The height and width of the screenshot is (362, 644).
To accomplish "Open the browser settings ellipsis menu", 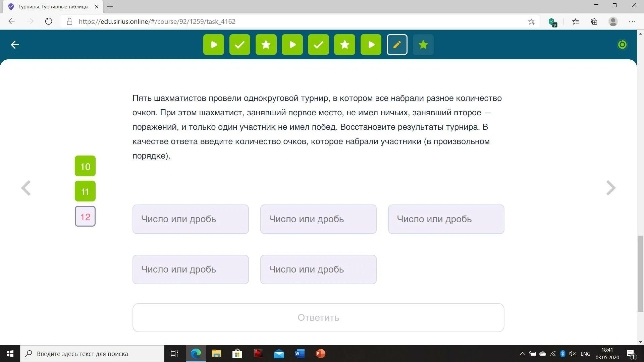I will pyautogui.click(x=632, y=21).
